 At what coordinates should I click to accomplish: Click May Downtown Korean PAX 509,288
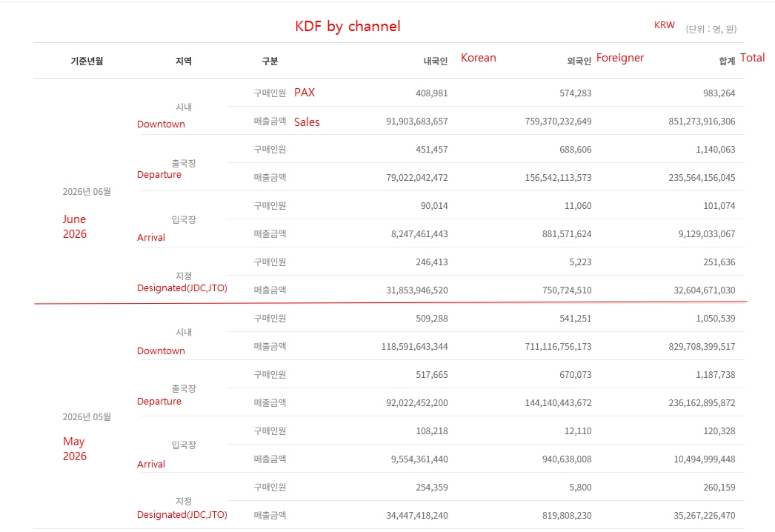pos(431,319)
